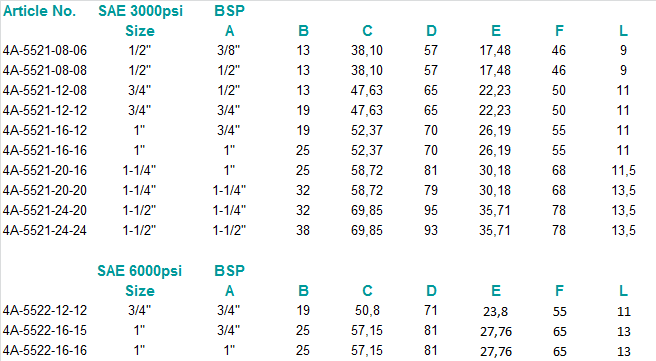This screenshot has width=656, height=361.
Task: Select C value 50,8 in 6000psi table
Action: click(x=367, y=310)
